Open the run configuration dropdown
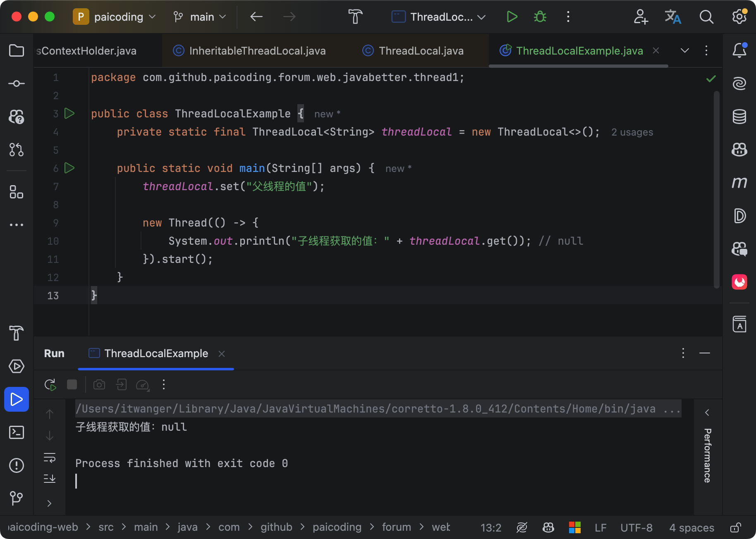This screenshot has height=539, width=756. click(x=438, y=17)
